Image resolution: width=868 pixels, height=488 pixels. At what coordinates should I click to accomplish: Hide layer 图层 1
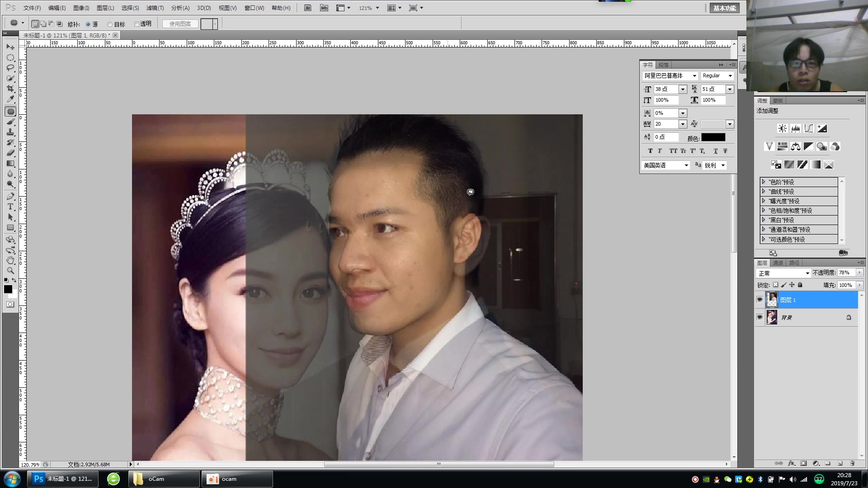(x=759, y=300)
